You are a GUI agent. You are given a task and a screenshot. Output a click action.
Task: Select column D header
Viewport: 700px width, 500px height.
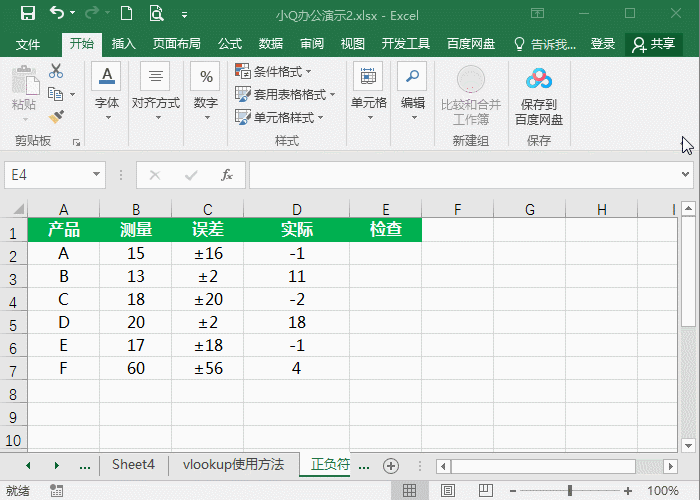296,209
